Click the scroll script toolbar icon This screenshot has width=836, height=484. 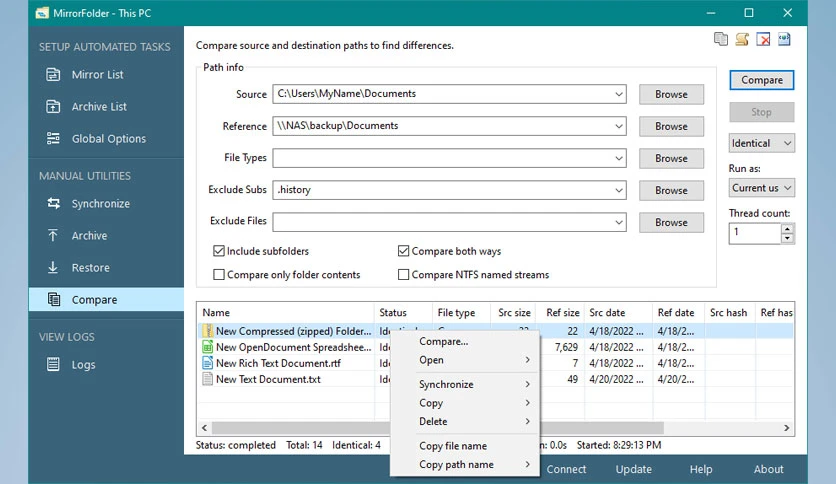pos(742,39)
